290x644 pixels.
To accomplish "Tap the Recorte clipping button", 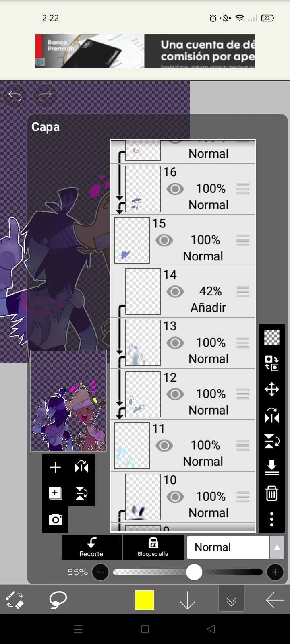I will pos(92,547).
